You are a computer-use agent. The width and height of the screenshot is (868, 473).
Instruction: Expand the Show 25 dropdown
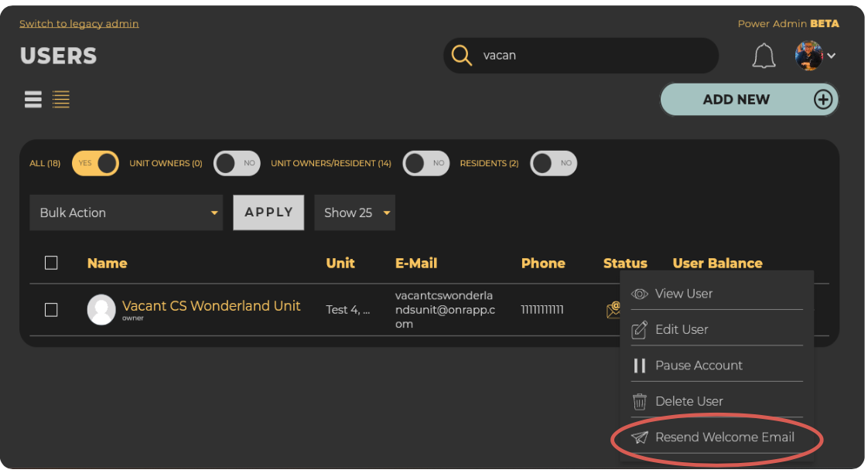(x=354, y=212)
